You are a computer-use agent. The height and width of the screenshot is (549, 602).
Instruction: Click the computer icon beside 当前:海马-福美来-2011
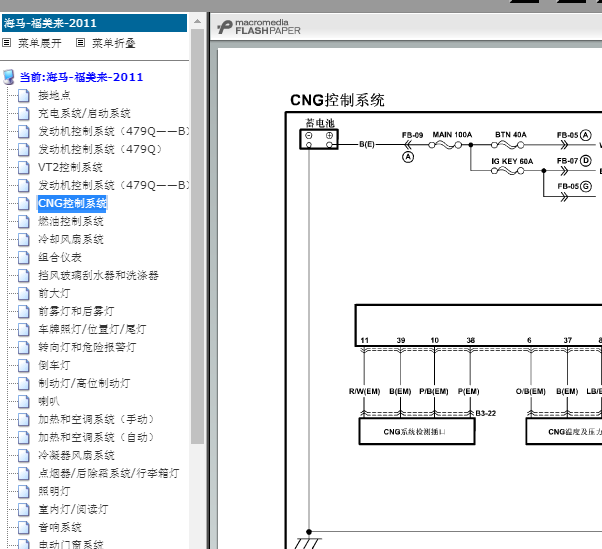pos(8,77)
